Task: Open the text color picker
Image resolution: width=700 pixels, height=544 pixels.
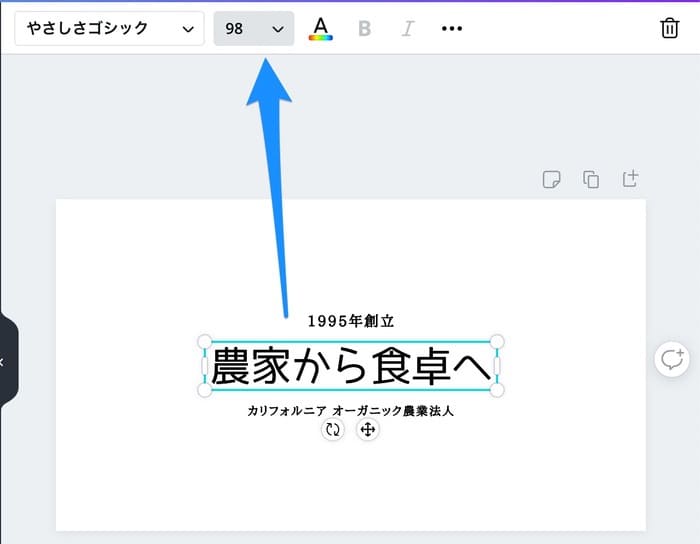Action: [x=320, y=29]
